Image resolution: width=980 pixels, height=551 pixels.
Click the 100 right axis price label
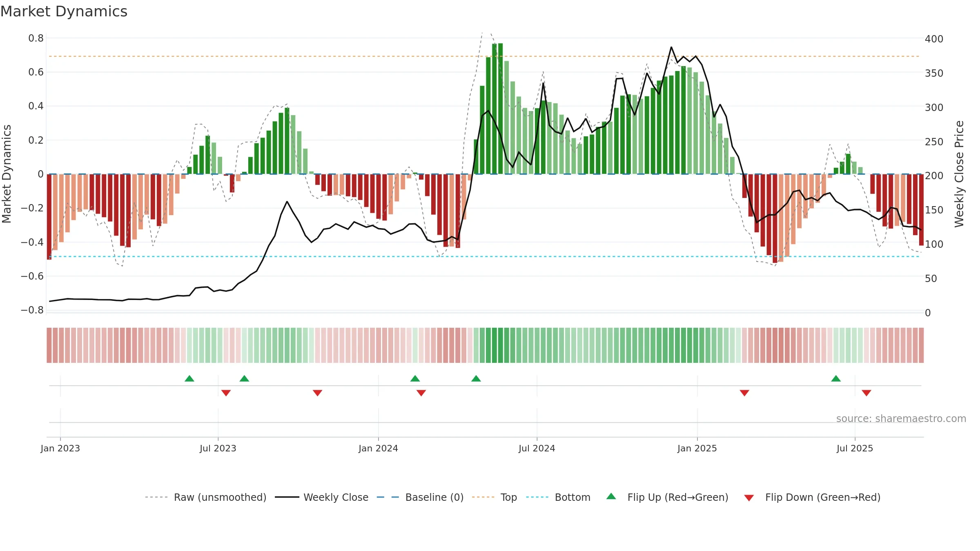tap(934, 244)
